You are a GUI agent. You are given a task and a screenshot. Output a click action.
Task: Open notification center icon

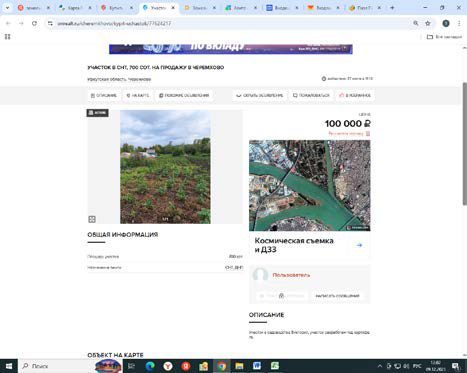pyautogui.click(x=456, y=366)
